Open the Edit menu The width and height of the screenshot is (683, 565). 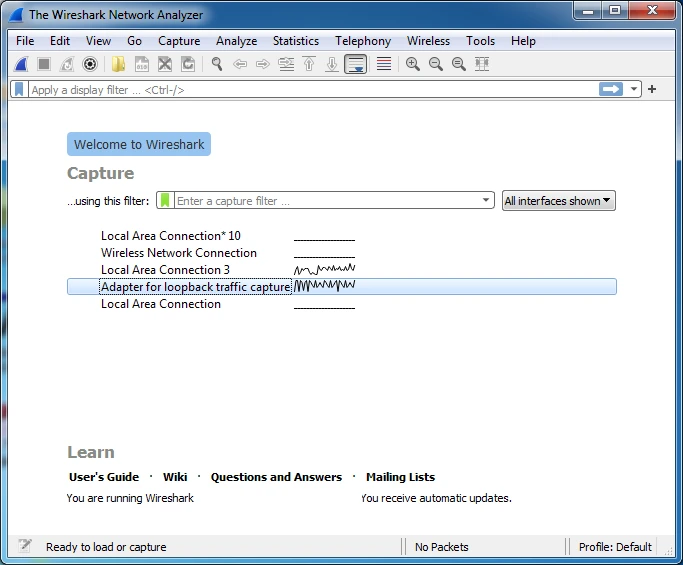click(60, 41)
